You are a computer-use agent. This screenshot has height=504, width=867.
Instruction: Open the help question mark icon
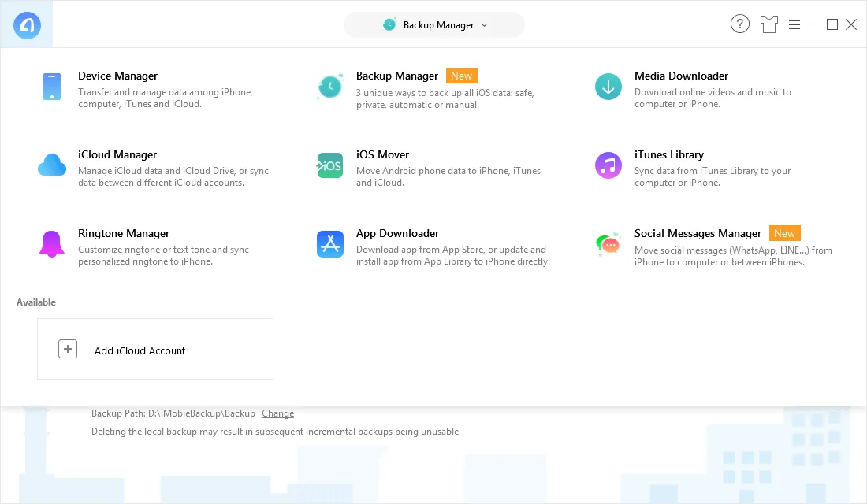[740, 24]
